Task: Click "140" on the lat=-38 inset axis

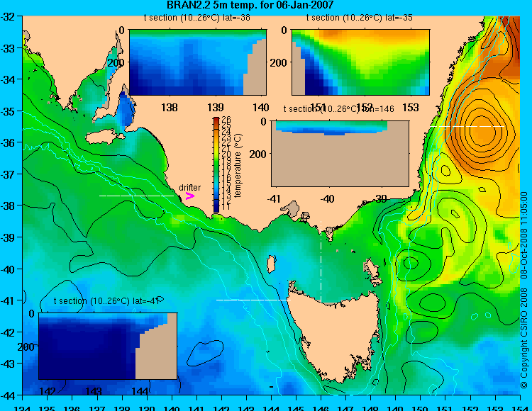Action: click(x=261, y=108)
